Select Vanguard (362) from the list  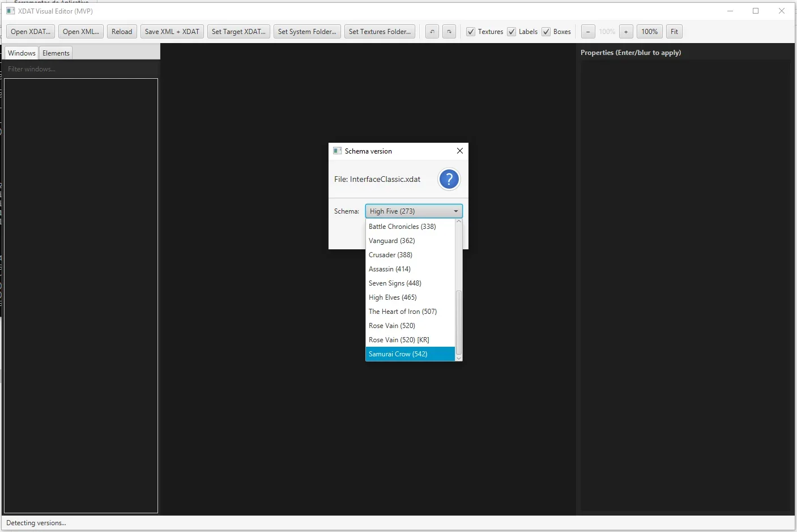[x=410, y=241]
